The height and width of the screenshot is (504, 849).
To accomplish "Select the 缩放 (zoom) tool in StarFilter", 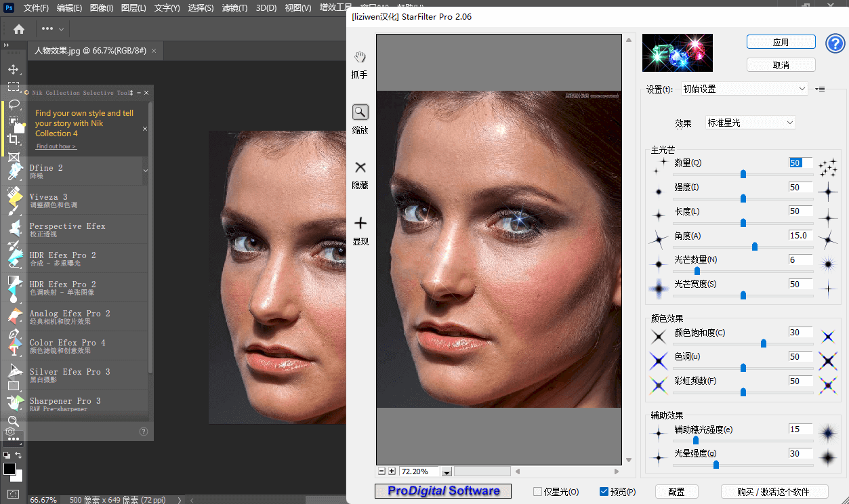I will coord(360,112).
